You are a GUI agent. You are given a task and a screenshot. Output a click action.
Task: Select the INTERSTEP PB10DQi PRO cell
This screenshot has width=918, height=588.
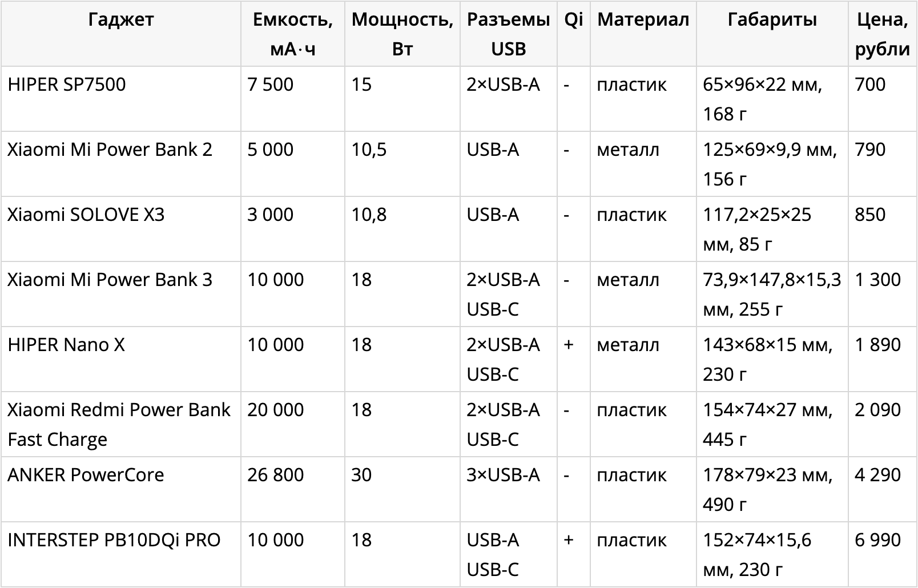121,554
